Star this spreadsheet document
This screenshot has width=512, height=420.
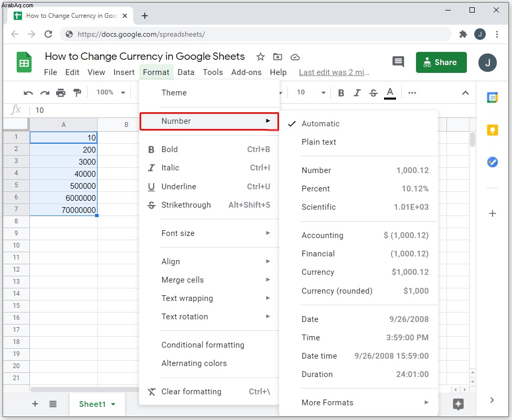[x=260, y=57]
